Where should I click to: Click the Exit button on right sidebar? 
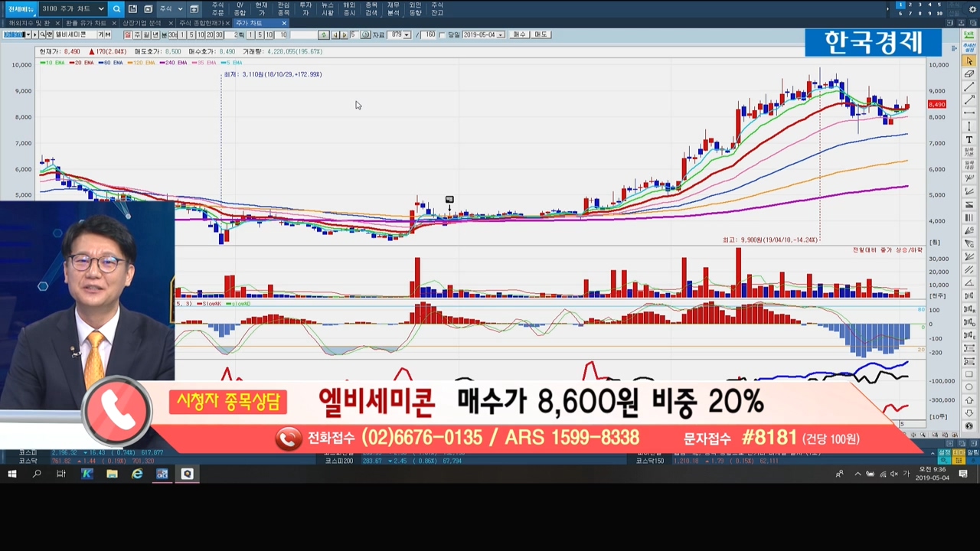click(969, 35)
